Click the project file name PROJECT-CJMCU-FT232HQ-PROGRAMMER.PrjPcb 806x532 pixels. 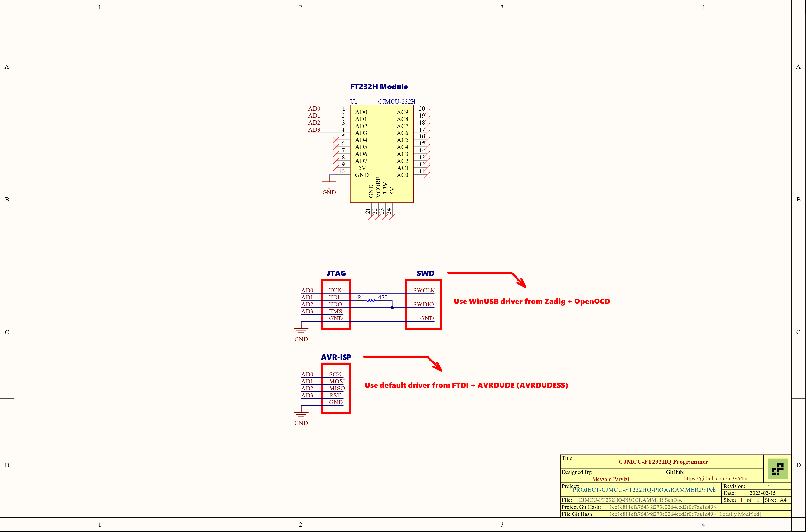[x=644, y=490]
